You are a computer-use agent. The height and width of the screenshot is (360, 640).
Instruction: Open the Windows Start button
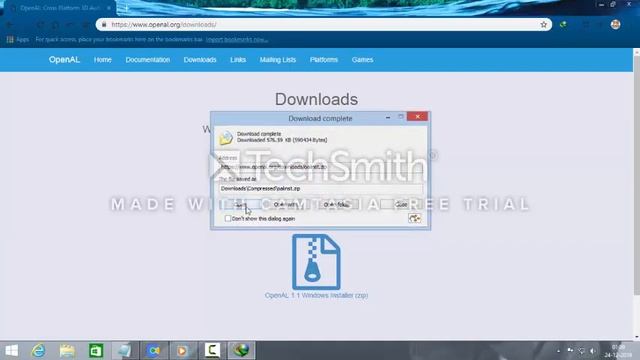pos(11,350)
